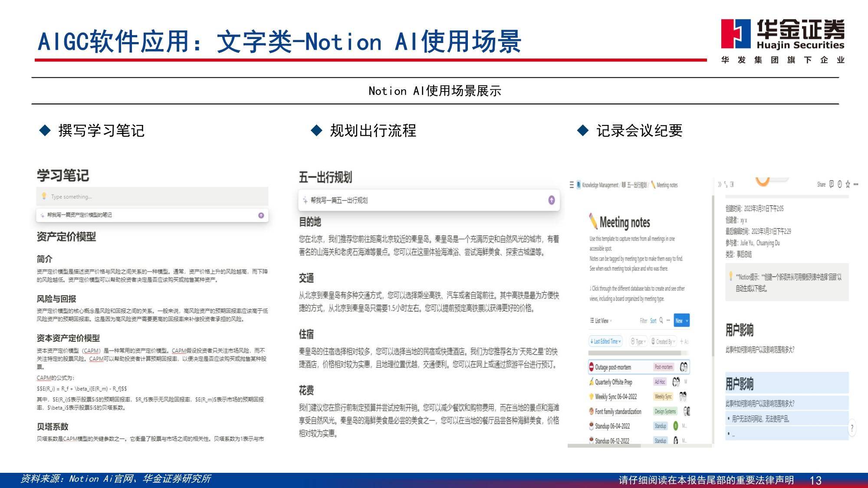Click the Weekly Sync tag
This screenshot has width=868, height=488.
tap(663, 396)
